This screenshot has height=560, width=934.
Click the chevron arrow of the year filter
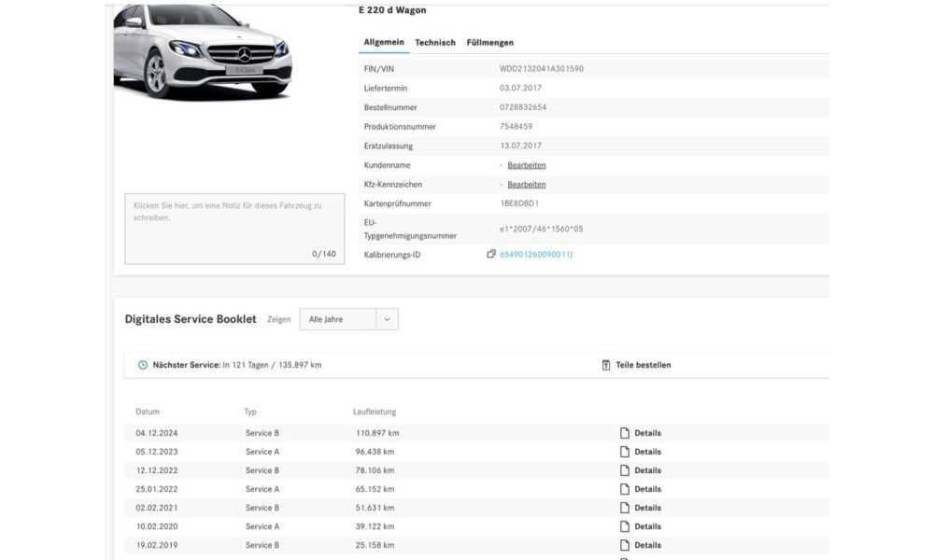click(x=388, y=319)
